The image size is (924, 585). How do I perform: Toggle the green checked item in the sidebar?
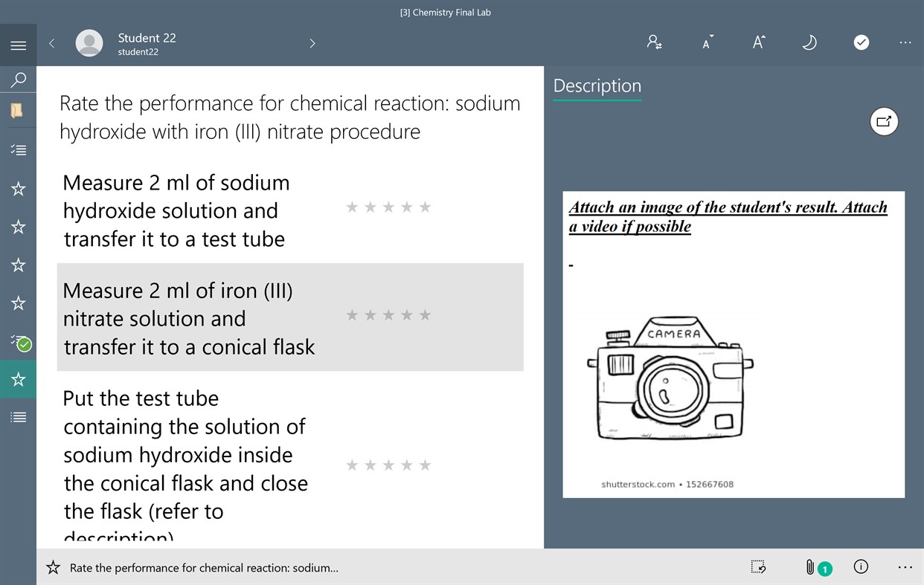(18, 343)
